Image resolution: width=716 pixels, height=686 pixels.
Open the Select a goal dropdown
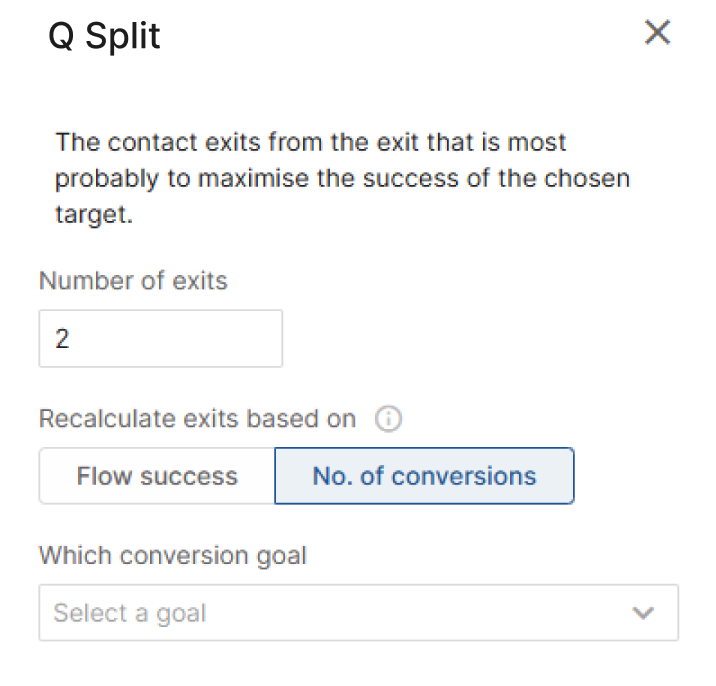pos(358,612)
